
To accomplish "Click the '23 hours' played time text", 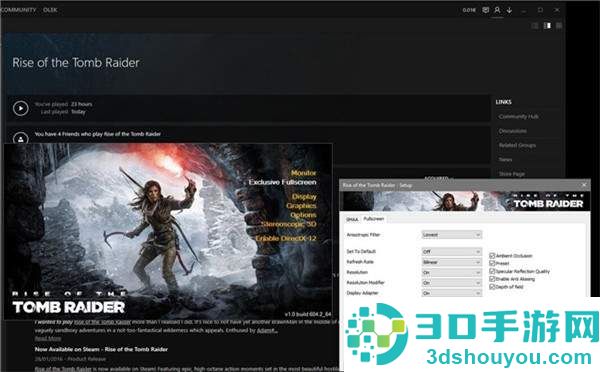I will tap(82, 104).
